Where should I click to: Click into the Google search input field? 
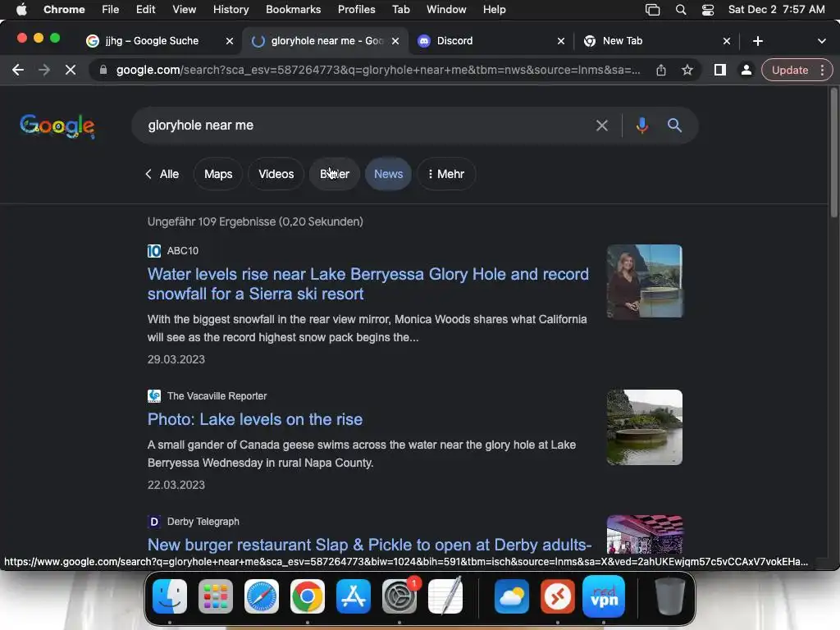364,126
